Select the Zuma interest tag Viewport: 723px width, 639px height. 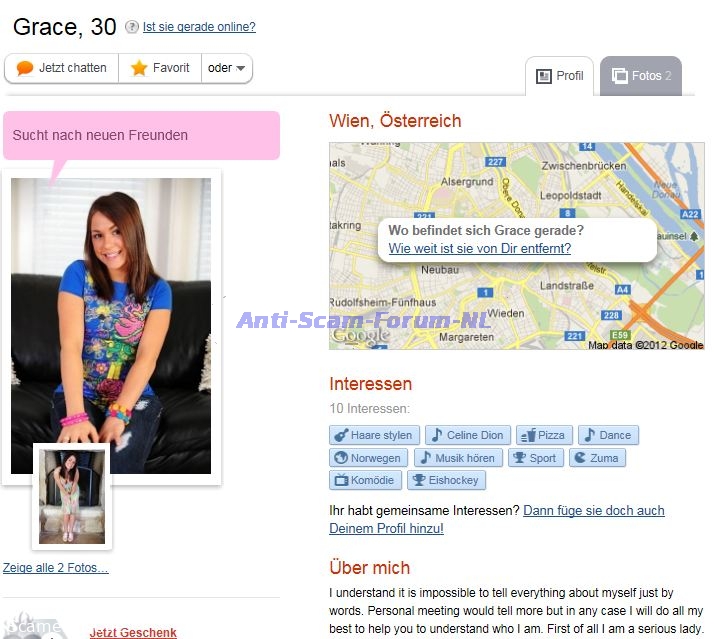click(598, 458)
